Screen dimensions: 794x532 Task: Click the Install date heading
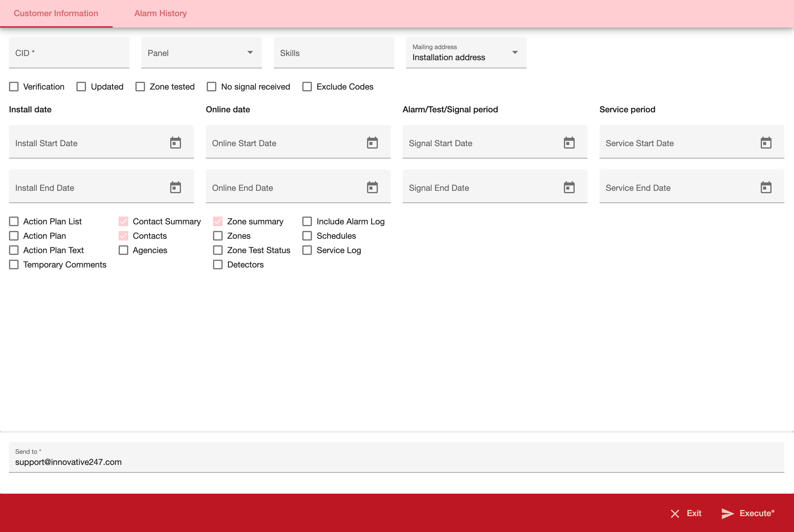coord(30,110)
